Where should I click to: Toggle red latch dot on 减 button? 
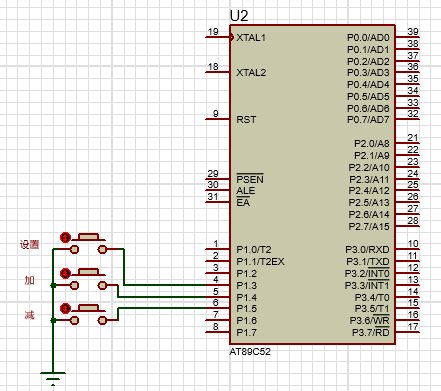pos(66,308)
